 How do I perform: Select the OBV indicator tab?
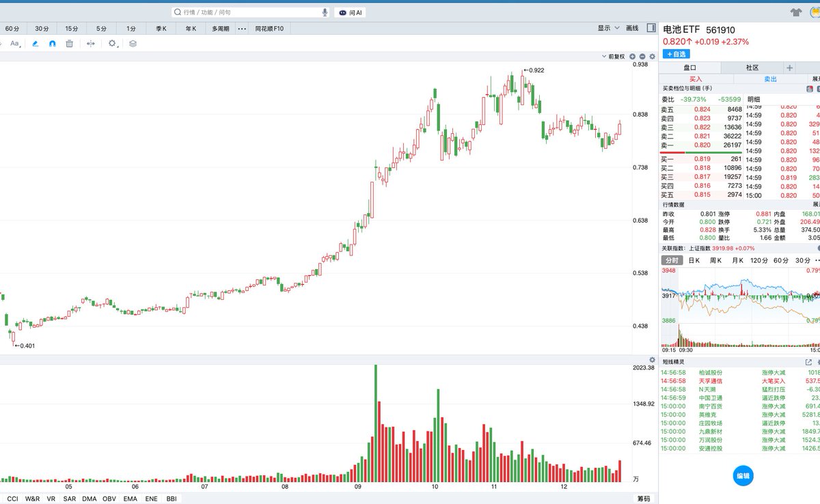click(x=109, y=499)
